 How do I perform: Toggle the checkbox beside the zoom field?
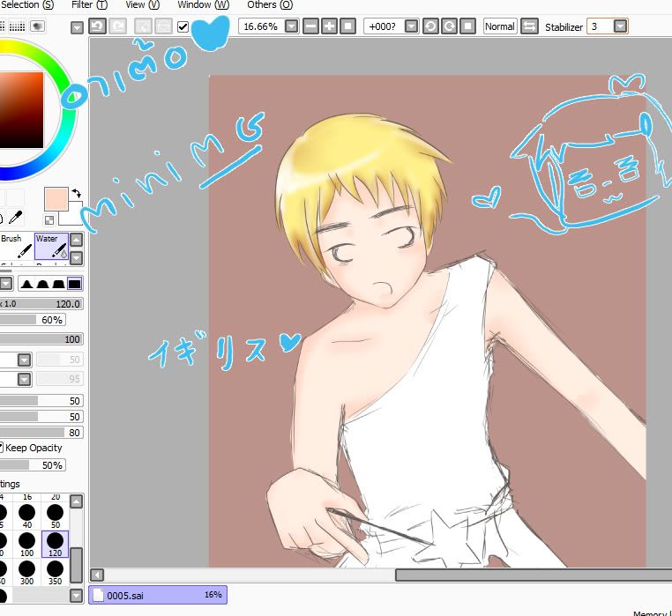pyautogui.click(x=183, y=27)
